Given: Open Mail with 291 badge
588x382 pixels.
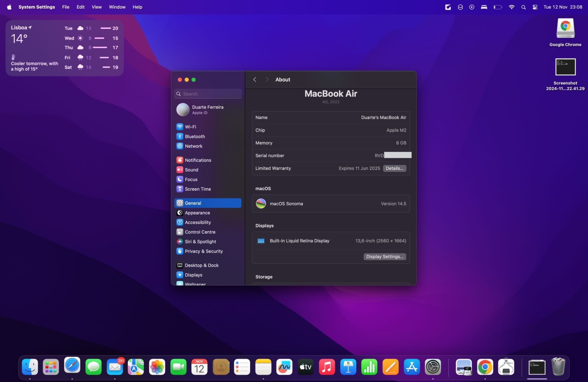Looking at the screenshot, I should 115,367.
